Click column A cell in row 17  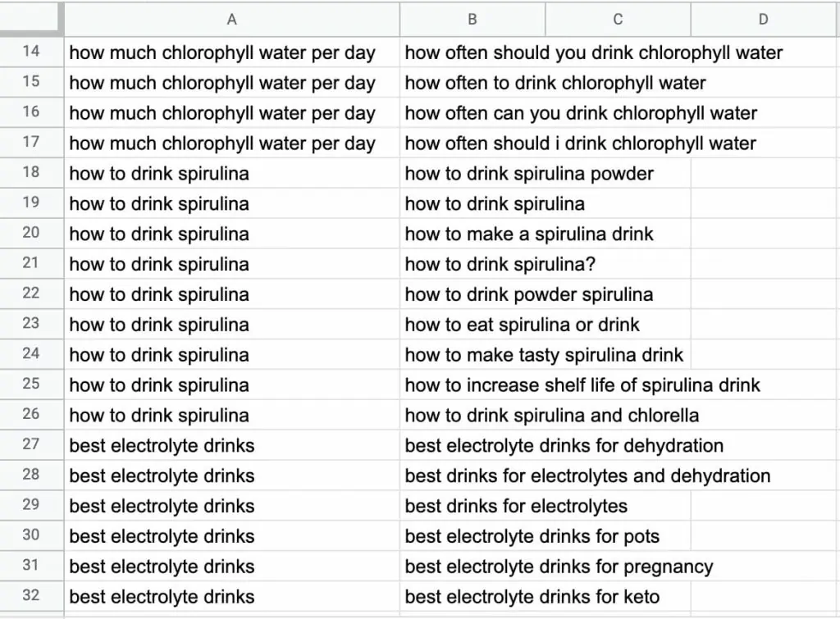[x=231, y=143]
